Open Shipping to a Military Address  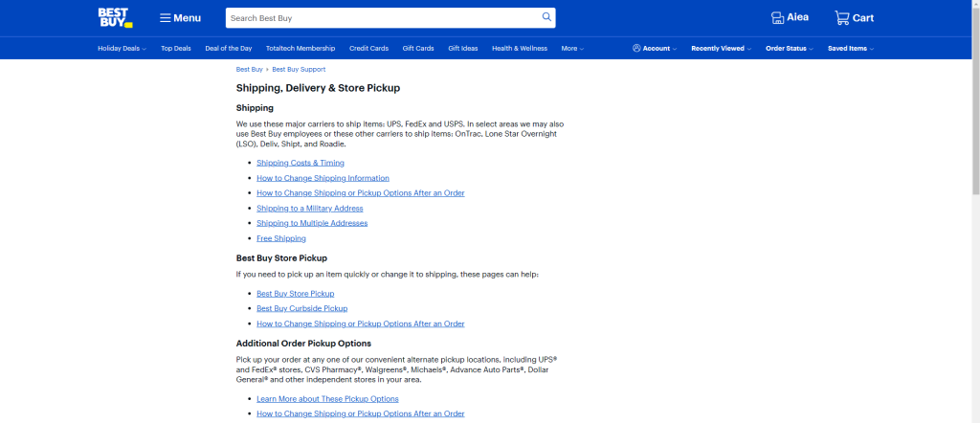tap(309, 208)
